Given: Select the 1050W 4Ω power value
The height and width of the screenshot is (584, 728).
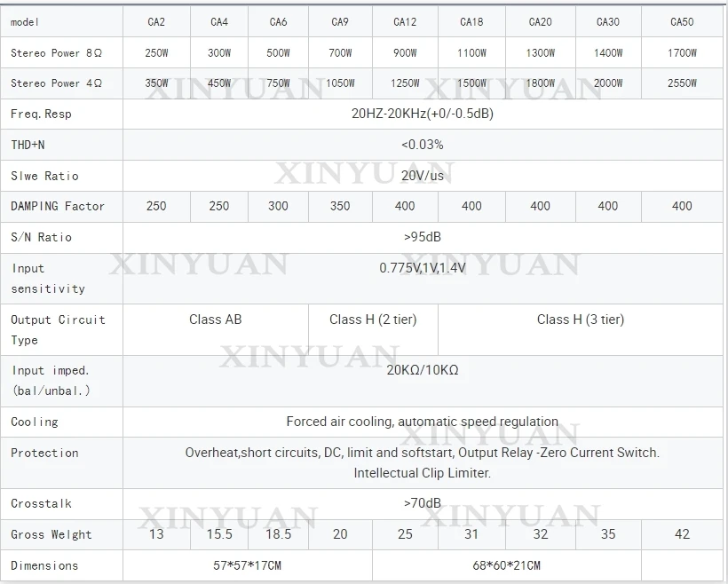Looking at the screenshot, I should [x=340, y=83].
